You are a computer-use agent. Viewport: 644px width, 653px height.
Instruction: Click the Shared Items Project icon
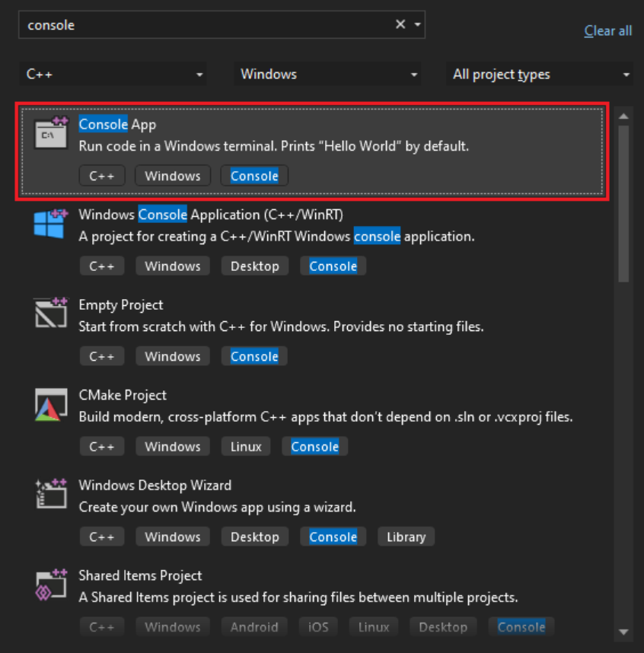pyautogui.click(x=51, y=585)
